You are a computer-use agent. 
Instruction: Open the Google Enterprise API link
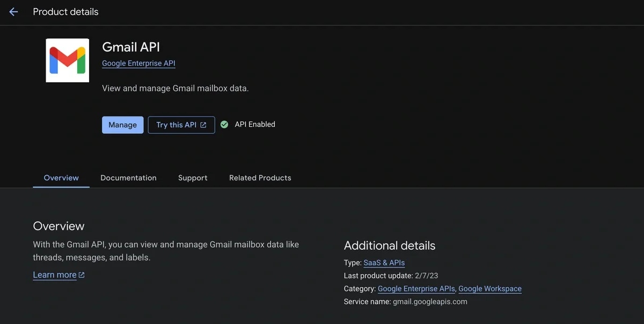pos(138,63)
